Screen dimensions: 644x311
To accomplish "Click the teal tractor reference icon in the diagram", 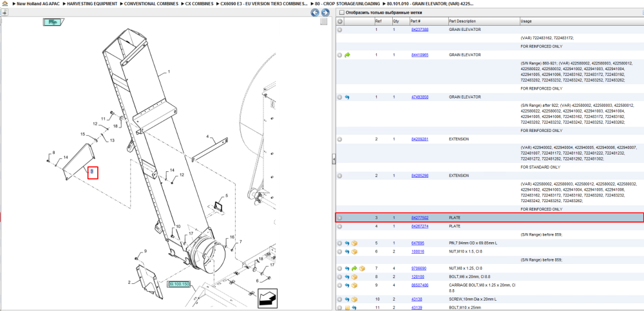I will (x=52, y=22).
